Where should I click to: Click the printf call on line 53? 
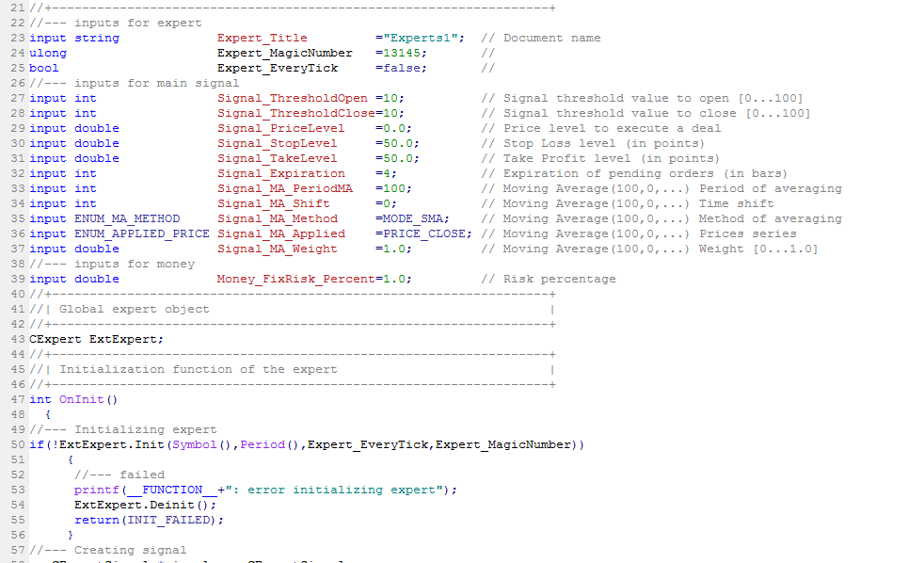click(x=97, y=490)
